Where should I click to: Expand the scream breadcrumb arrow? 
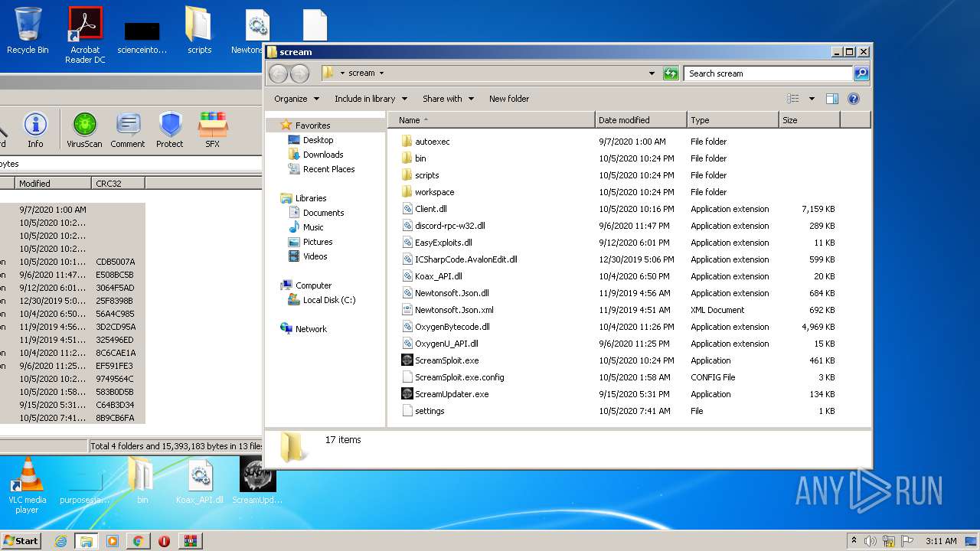381,73
